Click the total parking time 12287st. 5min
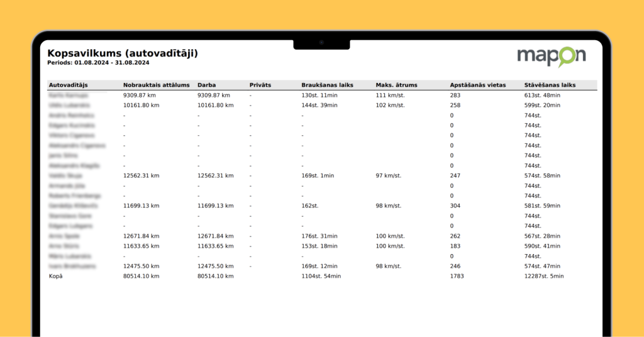 click(x=544, y=276)
